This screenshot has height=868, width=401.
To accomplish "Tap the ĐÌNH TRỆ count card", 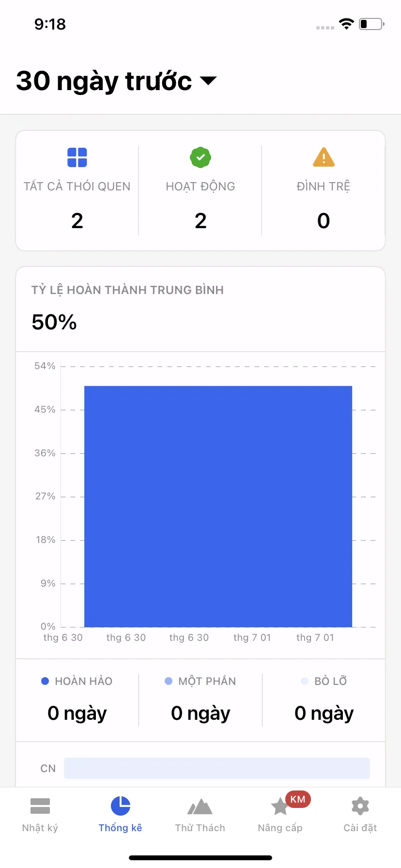I will [324, 191].
